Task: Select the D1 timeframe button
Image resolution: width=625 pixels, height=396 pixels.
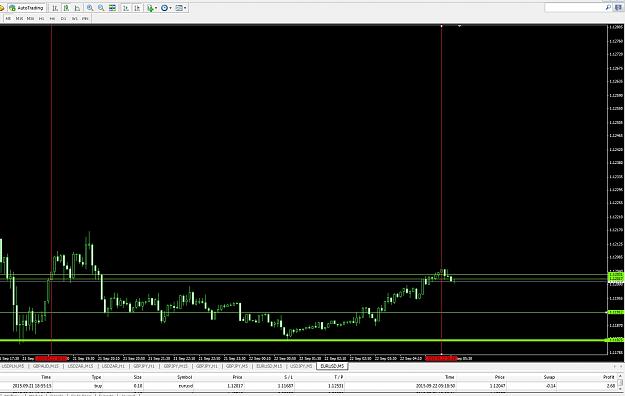Action: [x=63, y=18]
